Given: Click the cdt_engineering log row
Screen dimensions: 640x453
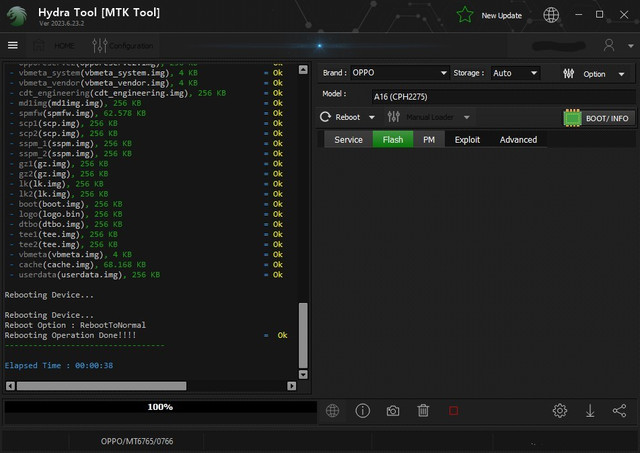Looking at the screenshot, I should point(146,93).
